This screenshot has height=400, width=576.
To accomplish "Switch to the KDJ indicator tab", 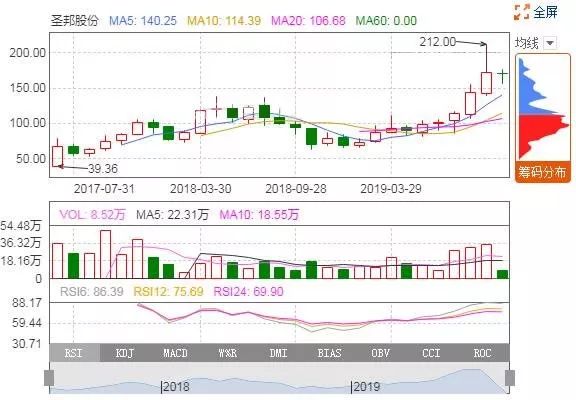I will pos(125,353).
